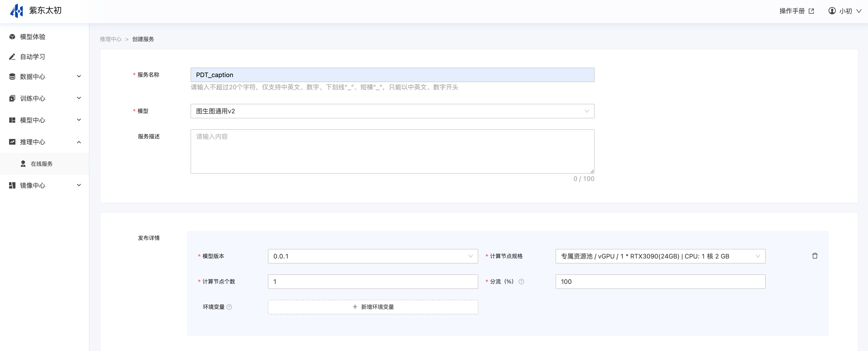
Task: Expand the 镜像中心 menu chevron
Action: point(79,185)
